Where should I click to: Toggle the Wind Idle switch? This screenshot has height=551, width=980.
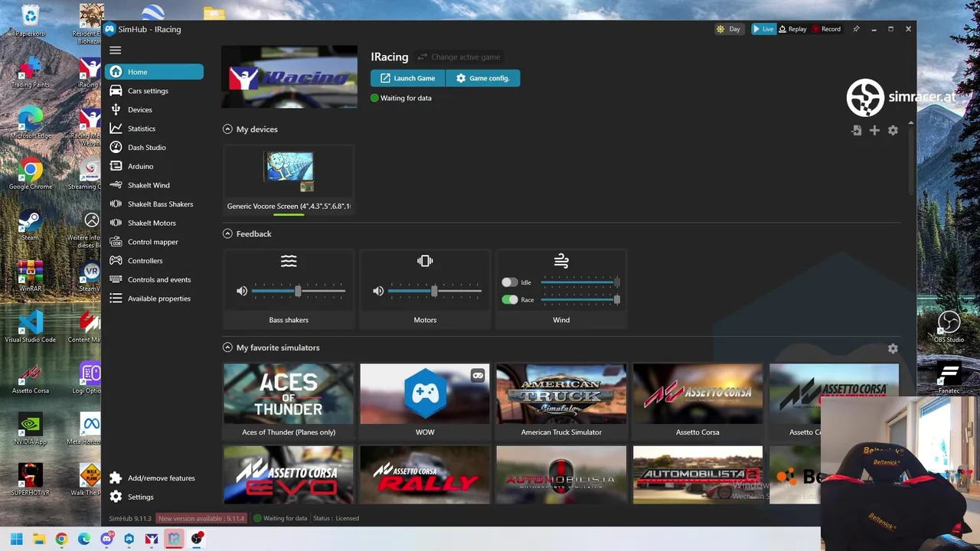[509, 282]
